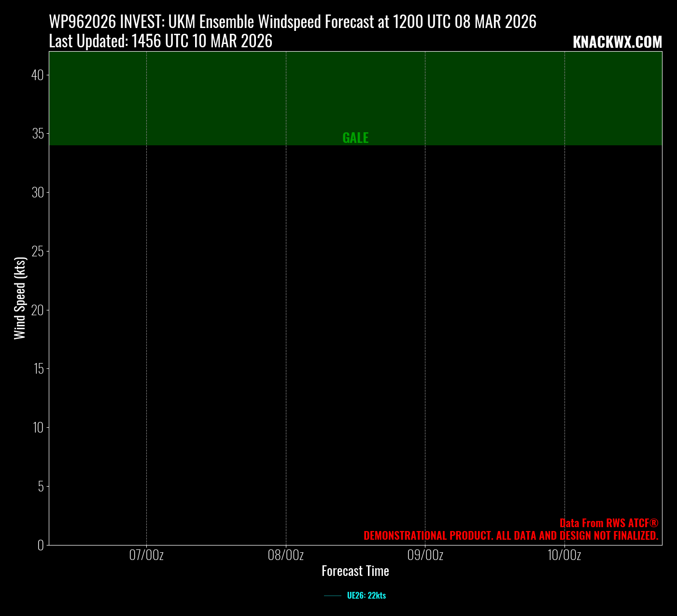The height and width of the screenshot is (616, 677).
Task: Select the 08/00z forecast time tick
Action: (286, 555)
